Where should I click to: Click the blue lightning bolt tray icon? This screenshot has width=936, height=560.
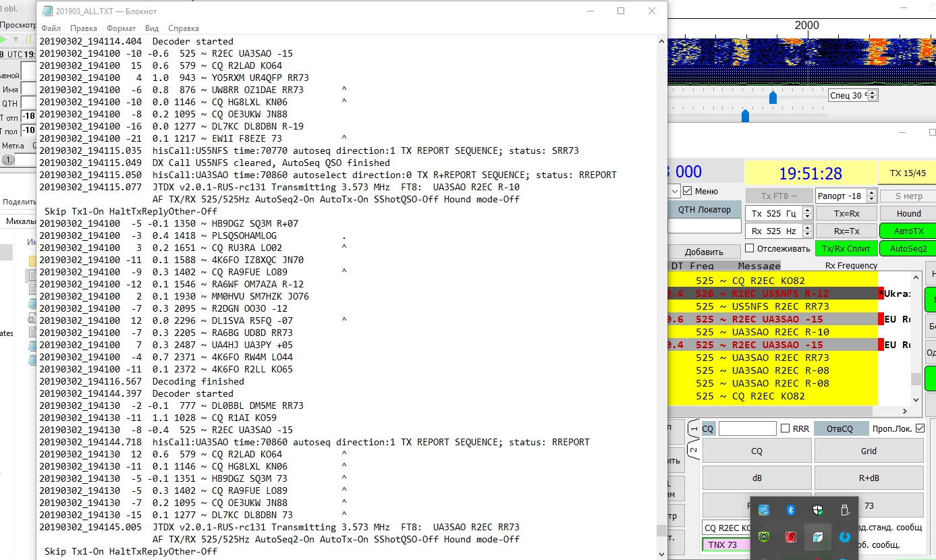click(x=844, y=537)
